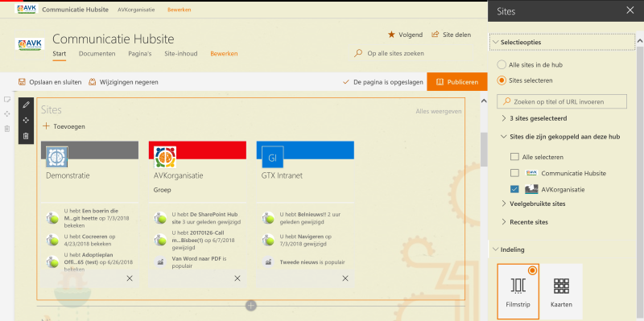644x321 pixels.
Task: Open the Pagina's tab
Action: [139, 54]
